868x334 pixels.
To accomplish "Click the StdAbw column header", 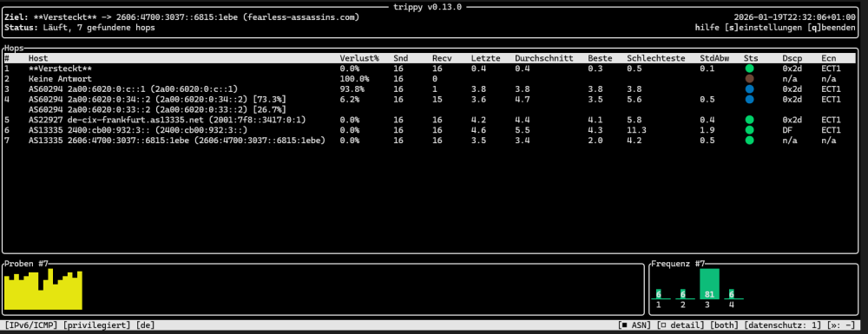I will point(714,58).
